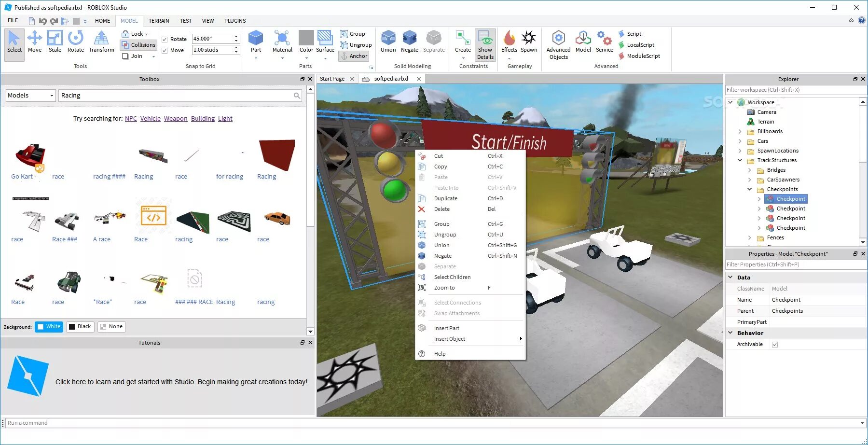Set toolbox background to Black
Screen dimensions: 868x445
point(80,327)
